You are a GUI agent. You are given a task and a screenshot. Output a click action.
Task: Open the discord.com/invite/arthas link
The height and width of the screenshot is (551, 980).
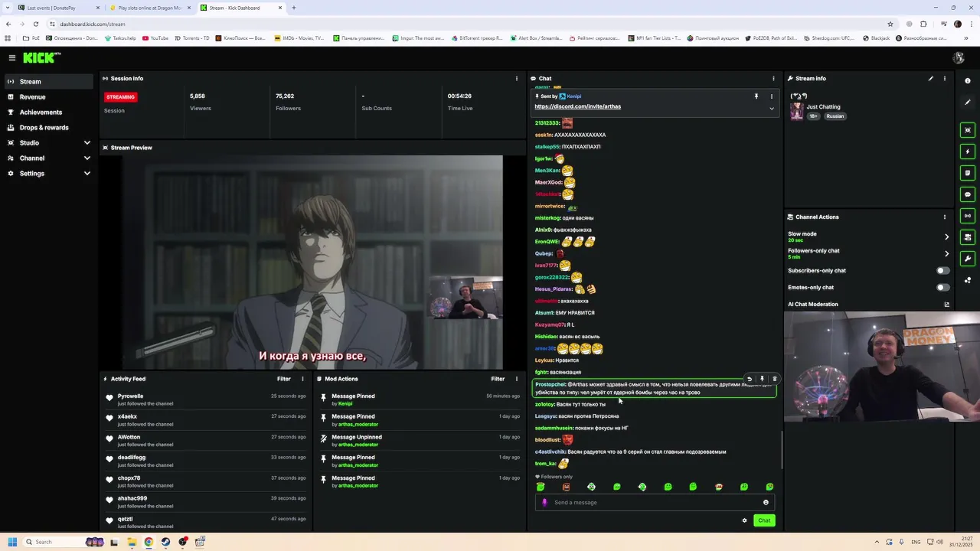[577, 106]
